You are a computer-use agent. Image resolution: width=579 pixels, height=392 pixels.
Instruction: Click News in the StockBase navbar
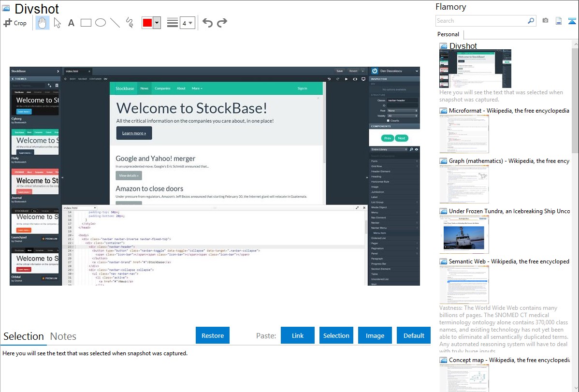tap(145, 88)
